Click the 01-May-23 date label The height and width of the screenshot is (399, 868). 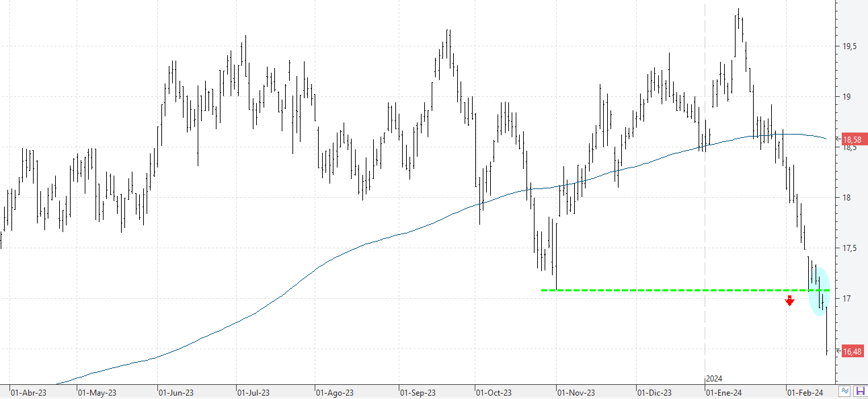click(97, 392)
